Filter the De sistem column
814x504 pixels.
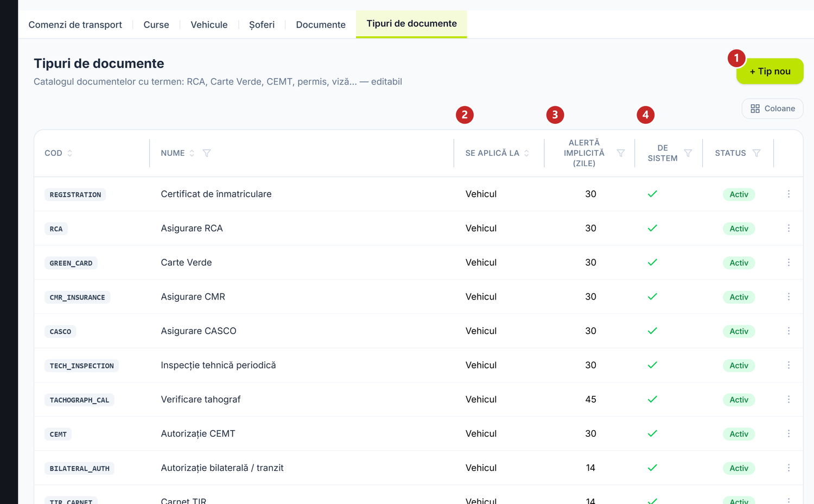click(688, 153)
